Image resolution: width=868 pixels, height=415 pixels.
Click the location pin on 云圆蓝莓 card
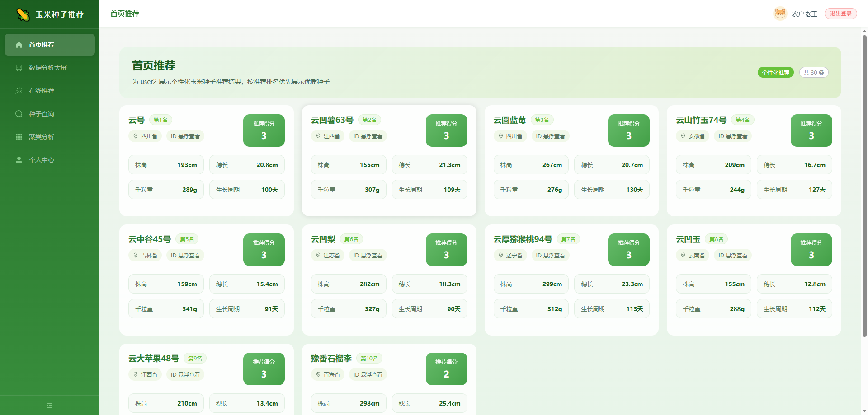click(x=501, y=136)
